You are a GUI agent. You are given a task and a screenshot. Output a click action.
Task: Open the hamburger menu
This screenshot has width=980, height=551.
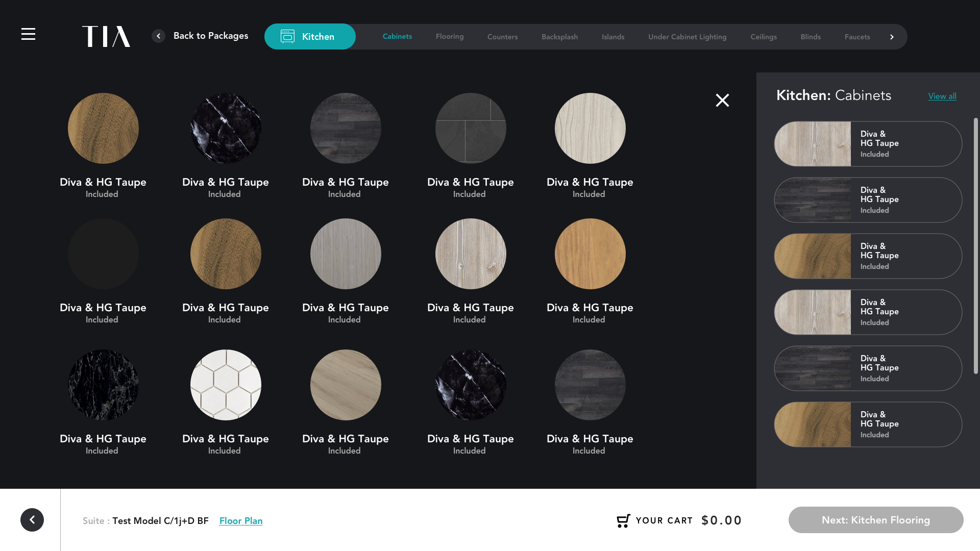point(28,34)
